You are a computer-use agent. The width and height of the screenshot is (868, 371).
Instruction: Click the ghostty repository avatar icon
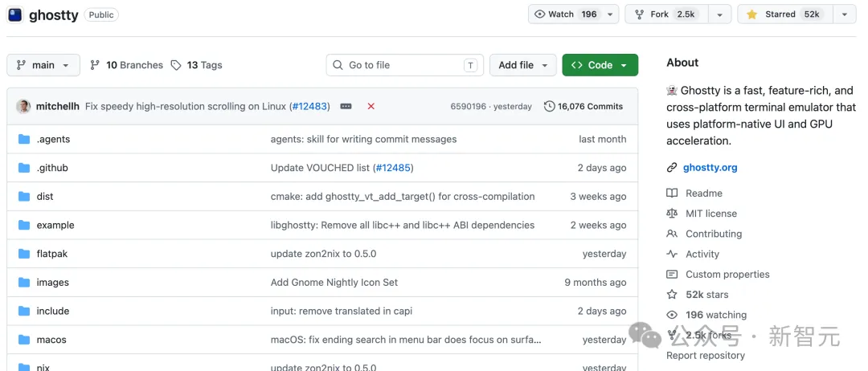[15, 14]
